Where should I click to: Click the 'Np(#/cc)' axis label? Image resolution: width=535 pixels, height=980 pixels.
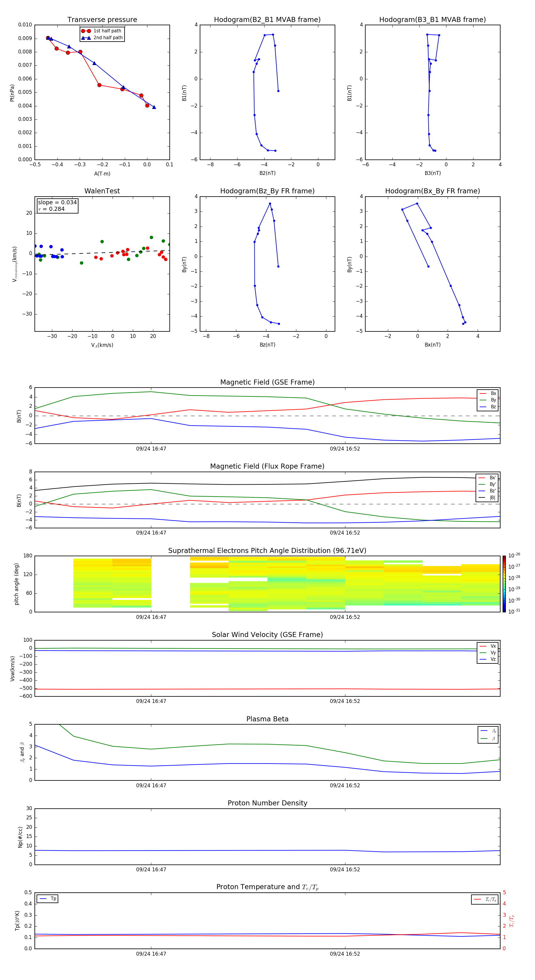click(x=20, y=837)
